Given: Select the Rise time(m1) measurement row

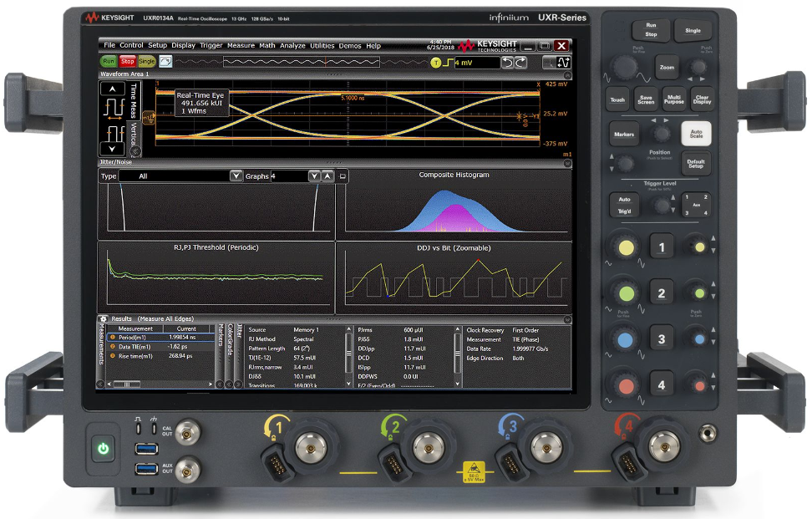Looking at the screenshot, I should pos(161,356).
